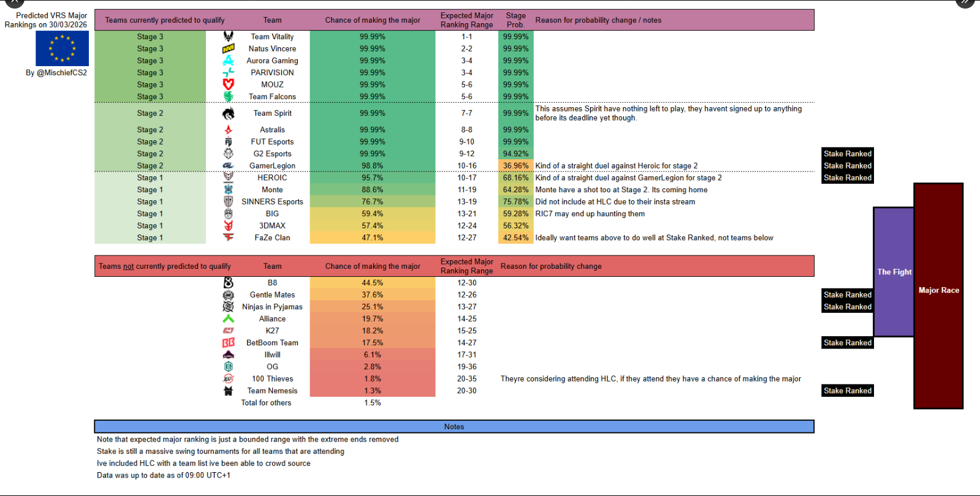Click the BetBoom Team logo icon
This screenshot has width=980, height=496.
point(228,343)
